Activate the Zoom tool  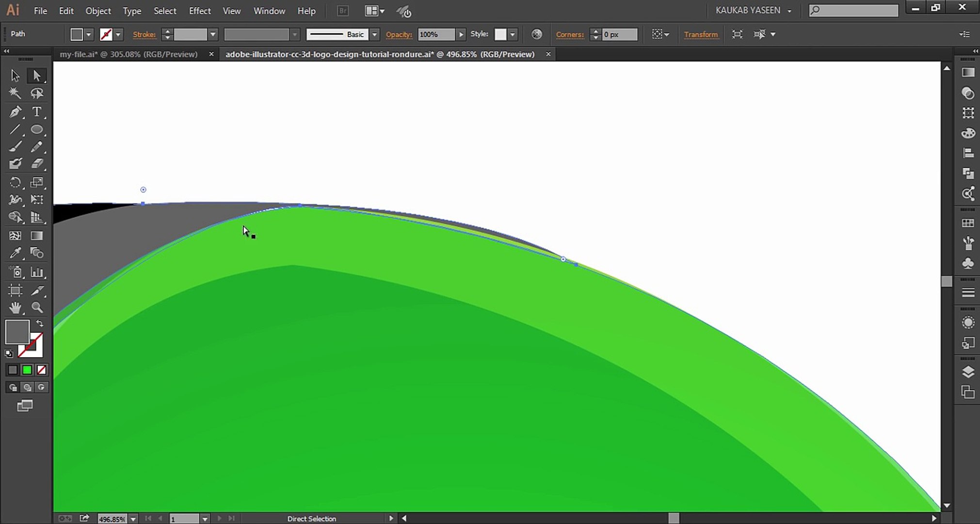tap(37, 308)
